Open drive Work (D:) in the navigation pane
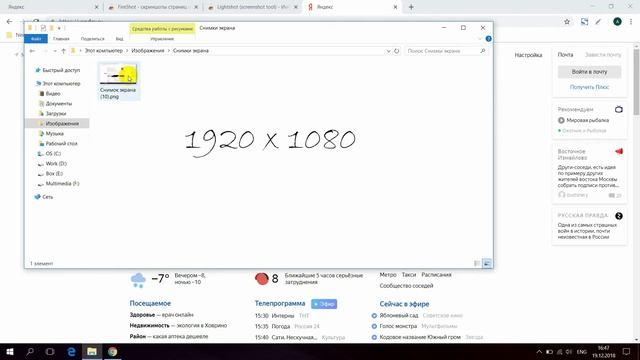This screenshot has width=640, height=360. 56,164
